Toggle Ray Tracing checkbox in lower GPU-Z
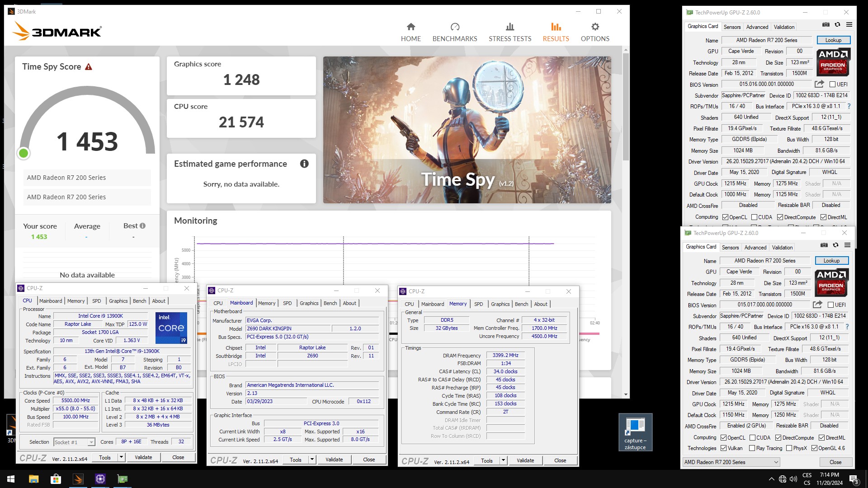 pos(752,448)
